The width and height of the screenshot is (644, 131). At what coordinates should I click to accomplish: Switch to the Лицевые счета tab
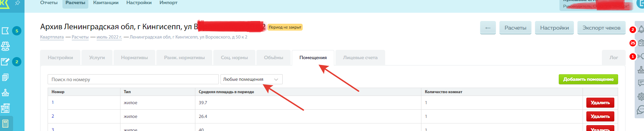pyautogui.click(x=360, y=58)
